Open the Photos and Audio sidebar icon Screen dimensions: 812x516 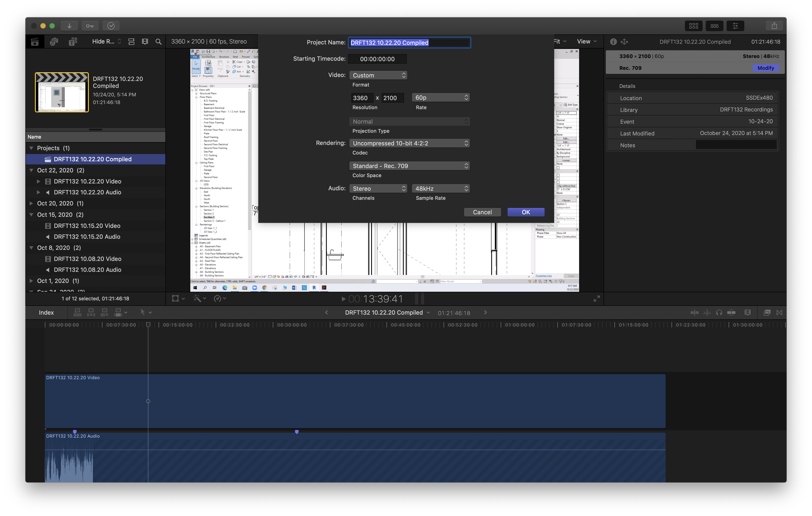tap(54, 41)
